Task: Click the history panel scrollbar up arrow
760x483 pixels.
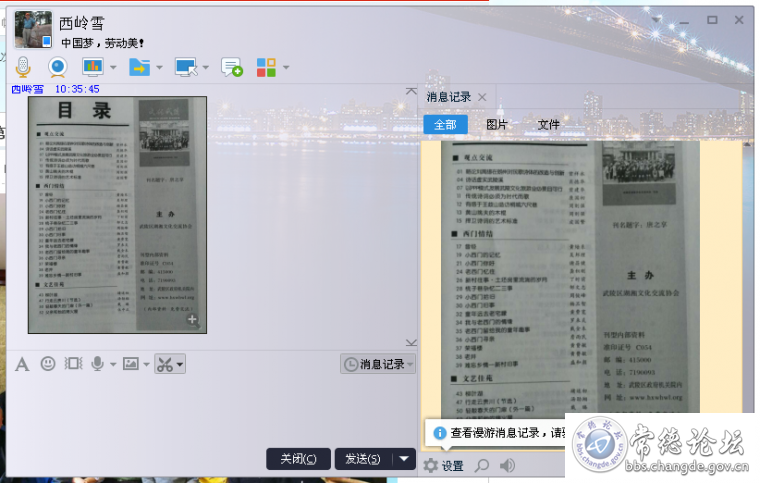Action: point(748,144)
